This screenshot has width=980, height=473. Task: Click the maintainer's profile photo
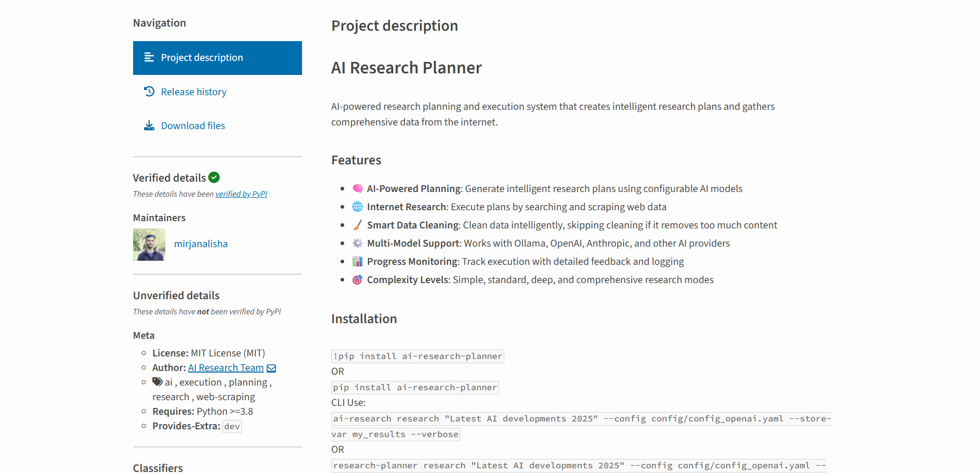(x=149, y=245)
